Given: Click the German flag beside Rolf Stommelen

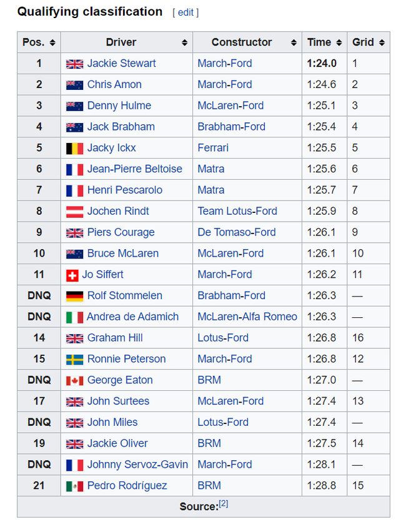Looking at the screenshot, I should point(74,297).
